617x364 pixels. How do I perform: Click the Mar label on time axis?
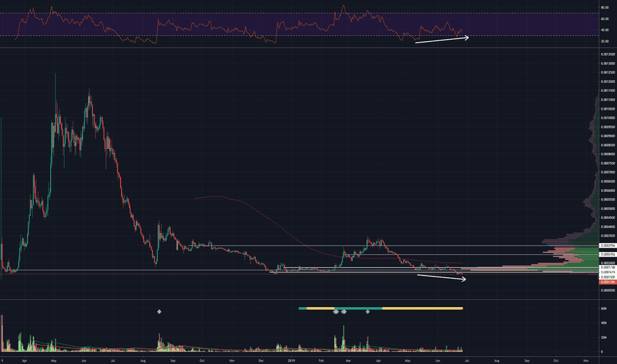coord(348,361)
